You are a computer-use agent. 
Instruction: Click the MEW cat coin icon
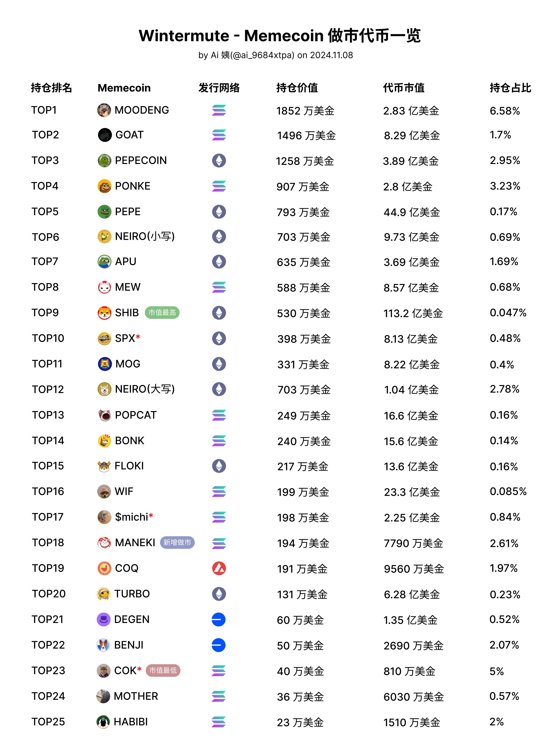[x=104, y=287]
